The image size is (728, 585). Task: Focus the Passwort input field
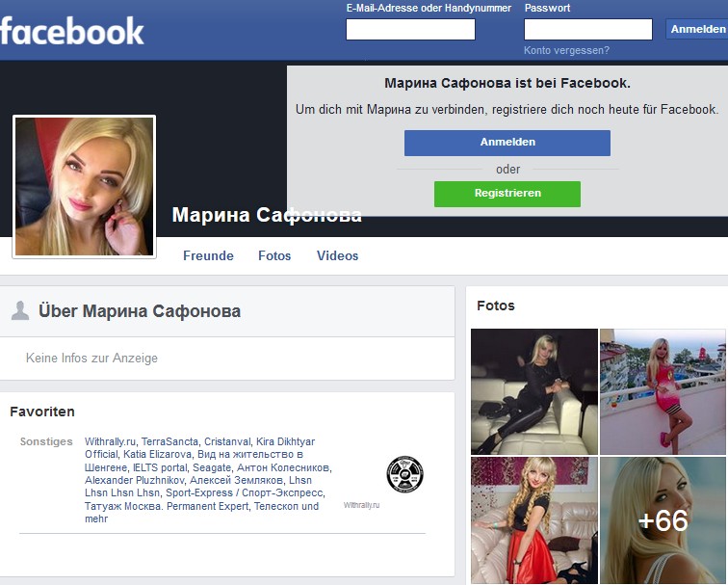[x=588, y=29]
